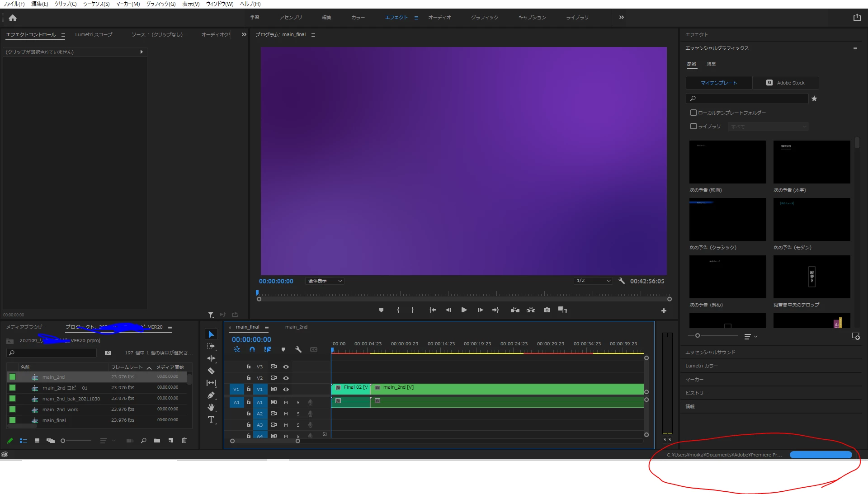
Task: Select the Pen tool in toolbar
Action: pyautogui.click(x=211, y=395)
